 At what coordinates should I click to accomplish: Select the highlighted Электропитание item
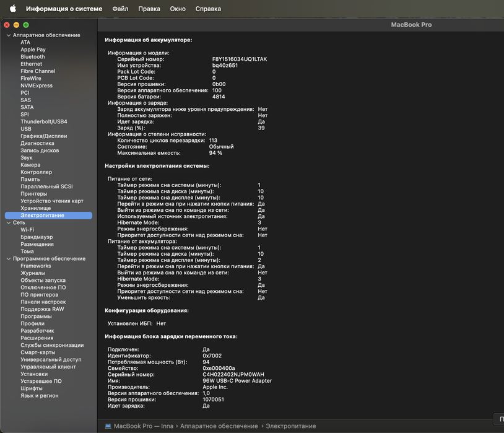coord(48,216)
